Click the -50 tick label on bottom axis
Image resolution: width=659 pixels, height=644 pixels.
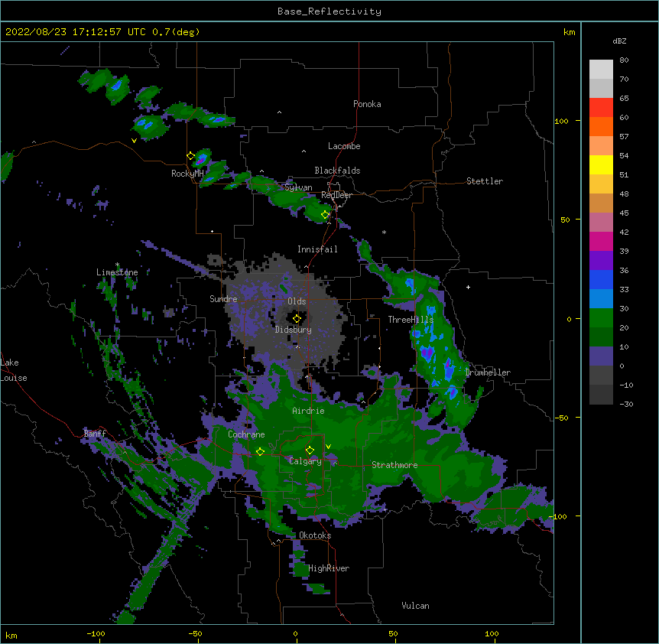[196, 633]
